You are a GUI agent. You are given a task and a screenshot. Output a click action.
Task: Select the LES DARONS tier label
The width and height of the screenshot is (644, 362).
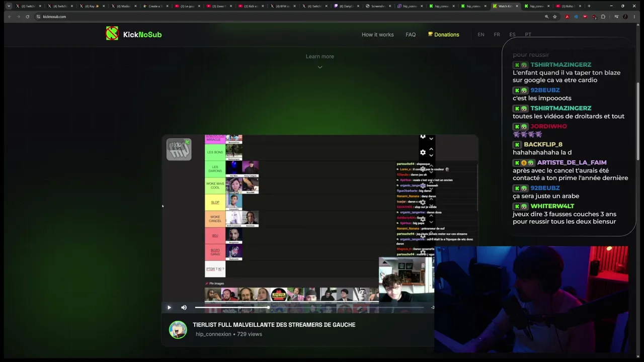pos(215,168)
